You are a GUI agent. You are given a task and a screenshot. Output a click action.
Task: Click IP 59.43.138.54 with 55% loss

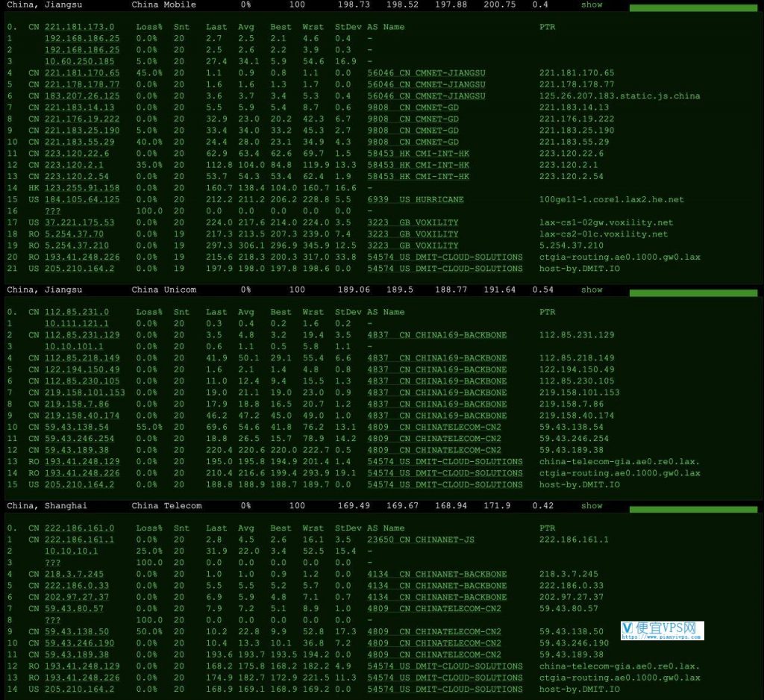coord(77,427)
